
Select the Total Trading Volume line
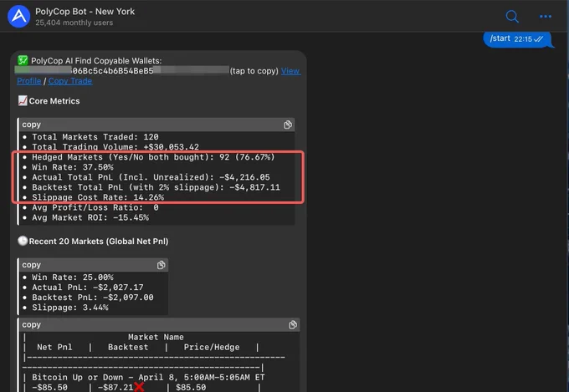pyautogui.click(x=110, y=146)
